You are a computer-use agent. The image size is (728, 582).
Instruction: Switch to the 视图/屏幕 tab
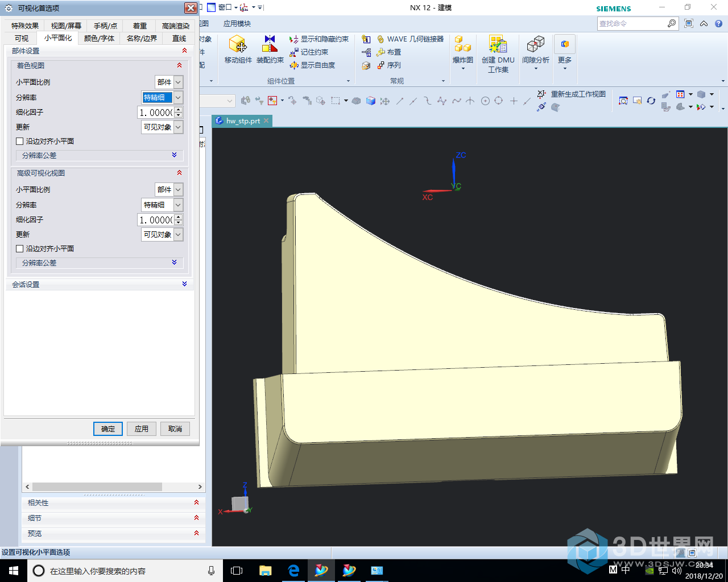66,26
